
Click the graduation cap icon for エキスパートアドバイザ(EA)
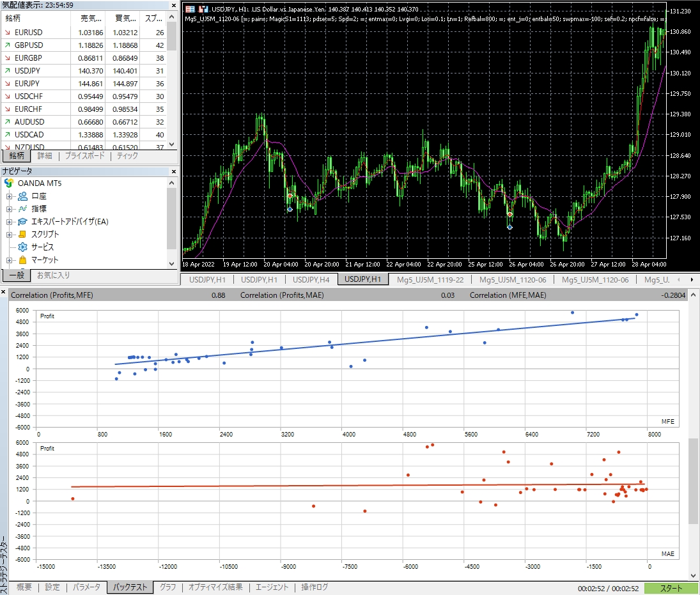(22, 221)
